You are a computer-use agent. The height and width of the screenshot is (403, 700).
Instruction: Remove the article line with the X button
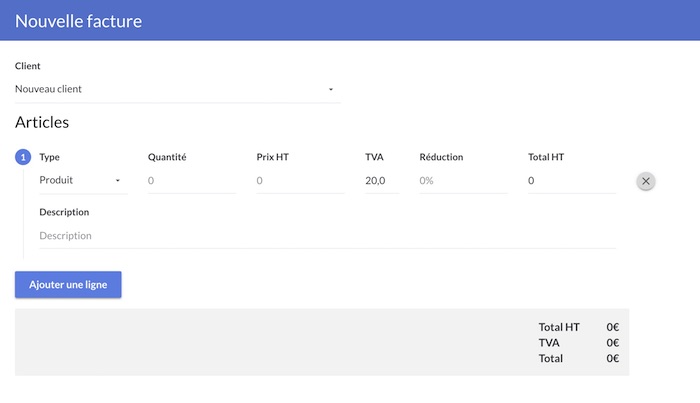(646, 181)
